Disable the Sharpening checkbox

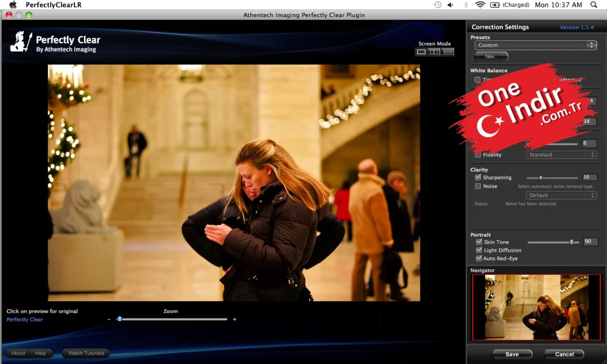pyautogui.click(x=478, y=177)
